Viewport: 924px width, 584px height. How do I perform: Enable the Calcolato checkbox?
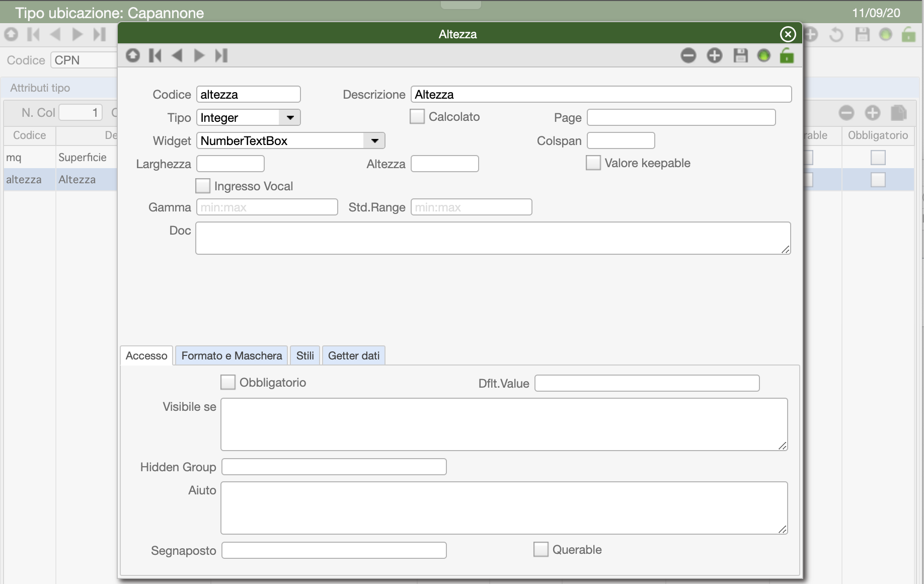[x=417, y=117]
